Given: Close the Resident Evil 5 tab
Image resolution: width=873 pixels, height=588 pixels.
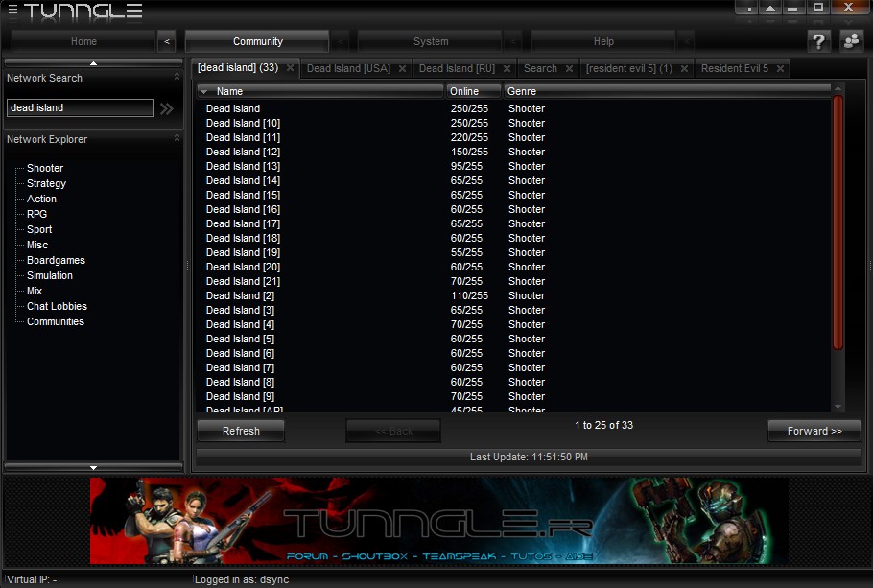Looking at the screenshot, I should pyautogui.click(x=780, y=68).
